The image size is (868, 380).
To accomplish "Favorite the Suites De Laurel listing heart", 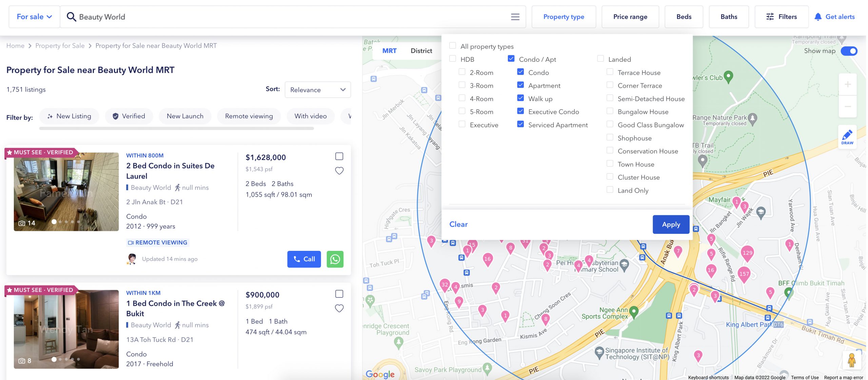I will click(339, 171).
